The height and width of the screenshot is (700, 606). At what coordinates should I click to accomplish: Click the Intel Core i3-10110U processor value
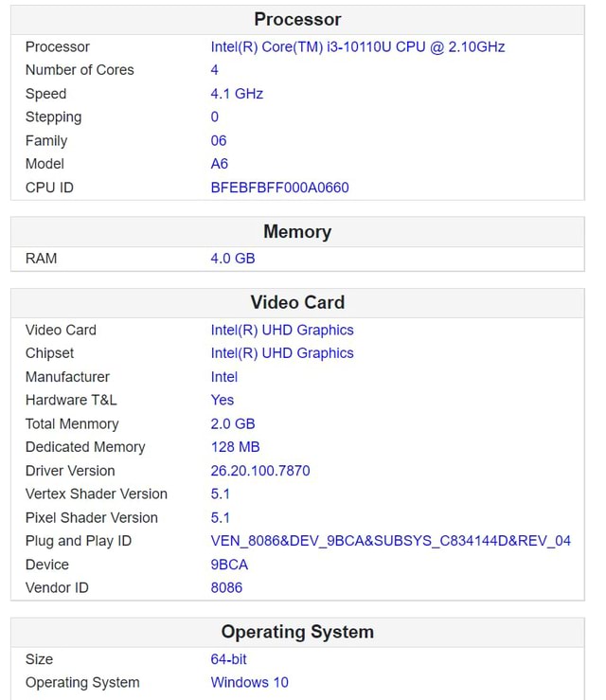[x=357, y=46]
